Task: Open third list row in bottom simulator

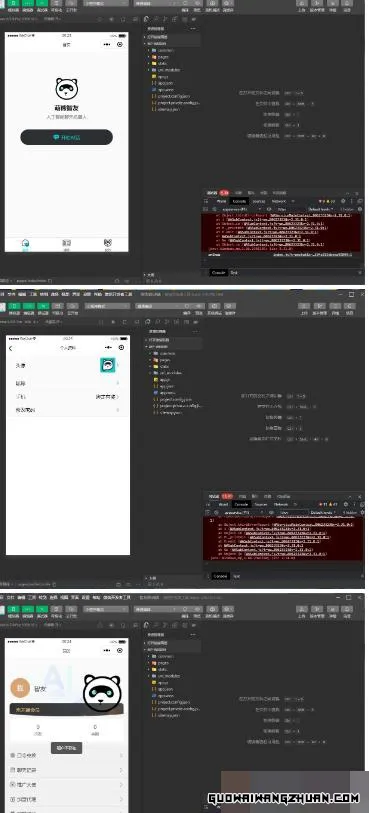Action: pos(66,785)
